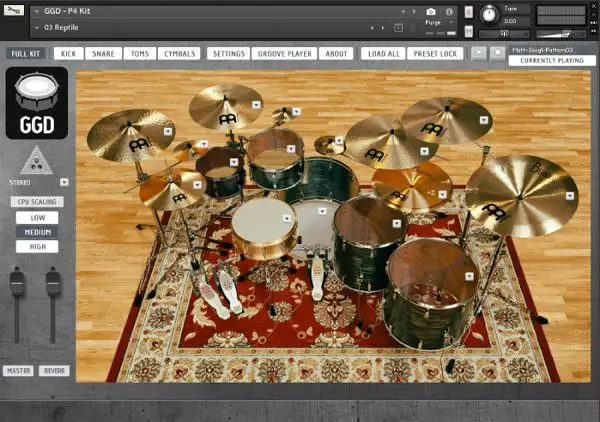Expand the instrument name dropdown arrow
The height and width of the screenshot is (422, 600).
[x=35, y=11]
